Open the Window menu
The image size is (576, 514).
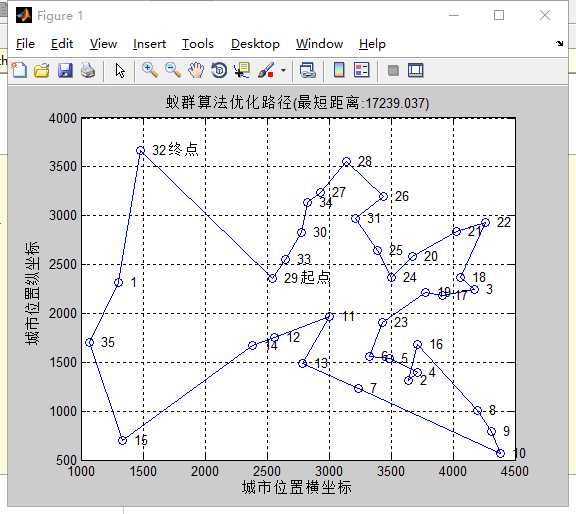pos(319,44)
